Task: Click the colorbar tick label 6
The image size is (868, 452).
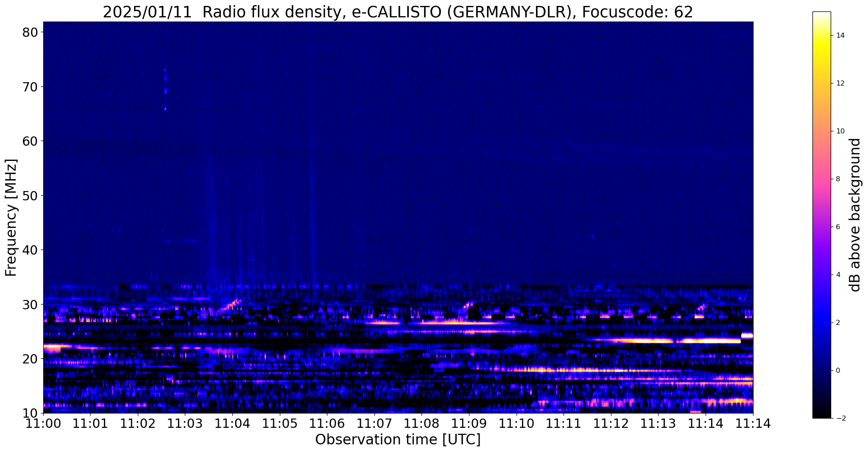Action: pyautogui.click(x=837, y=227)
